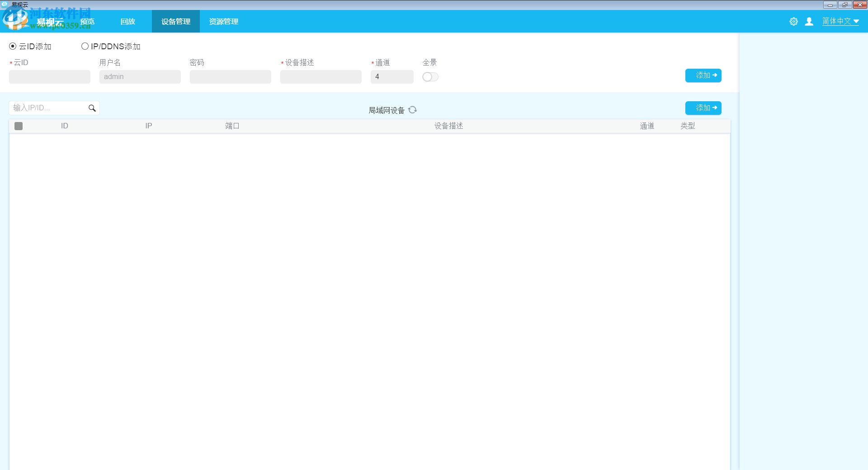The width and height of the screenshot is (868, 470).
Task: Open the 简体中文 language dropdown
Action: (x=840, y=21)
